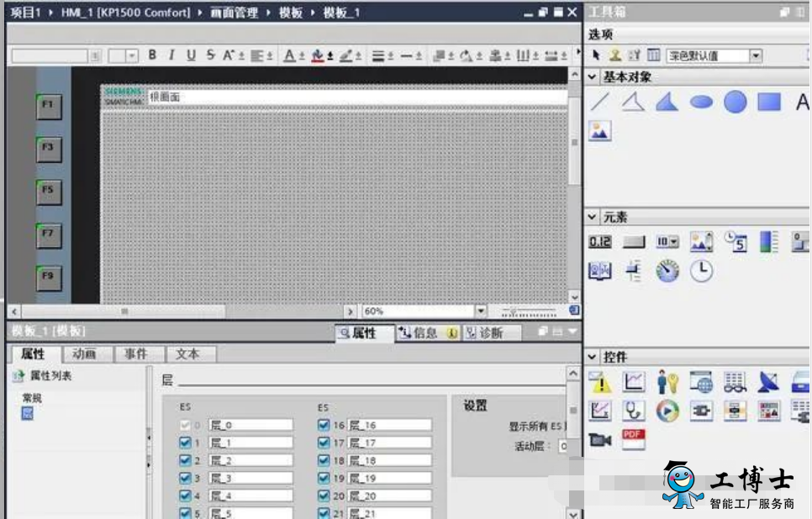Toggle the ES checkbox for 层_20
The height and width of the screenshot is (519, 812).
(x=324, y=495)
